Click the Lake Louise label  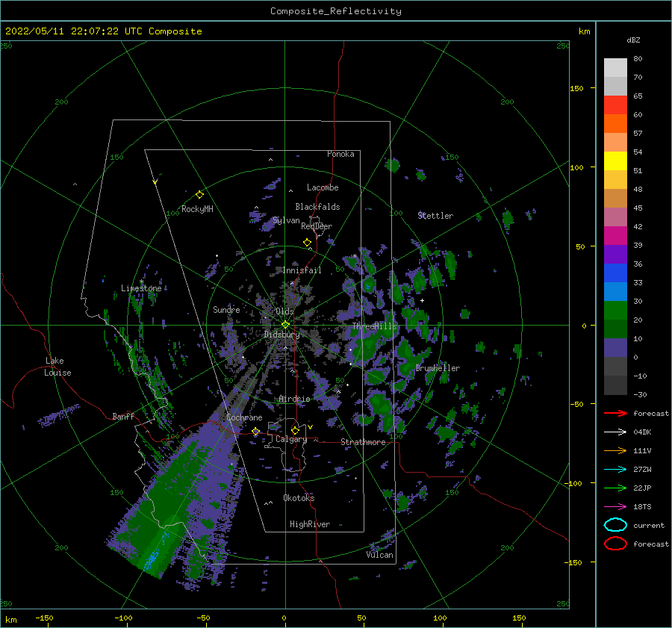click(x=57, y=367)
